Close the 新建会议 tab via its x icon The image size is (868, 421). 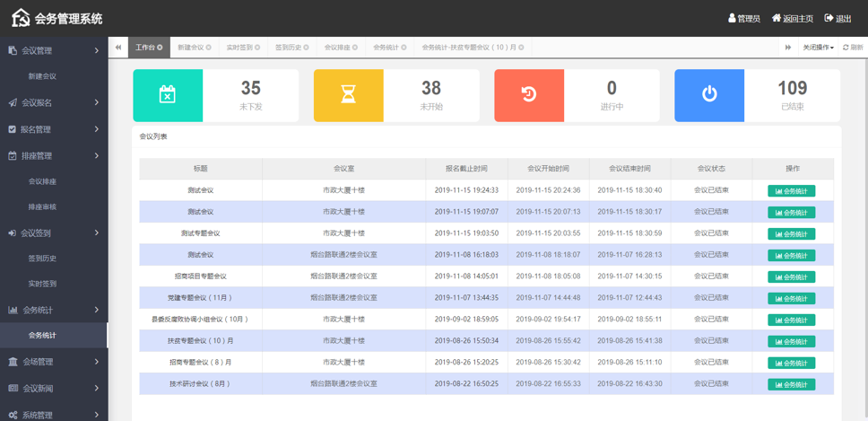pyautogui.click(x=209, y=48)
